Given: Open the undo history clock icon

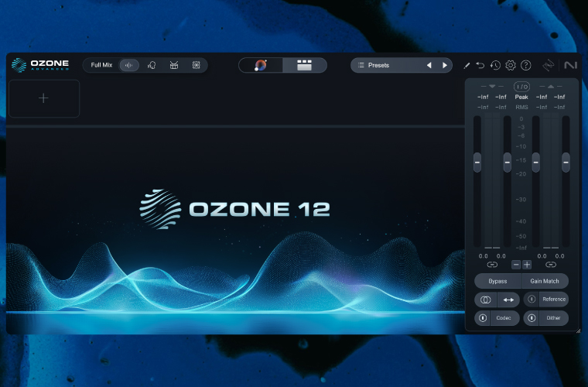Looking at the screenshot, I should pyautogui.click(x=495, y=66).
